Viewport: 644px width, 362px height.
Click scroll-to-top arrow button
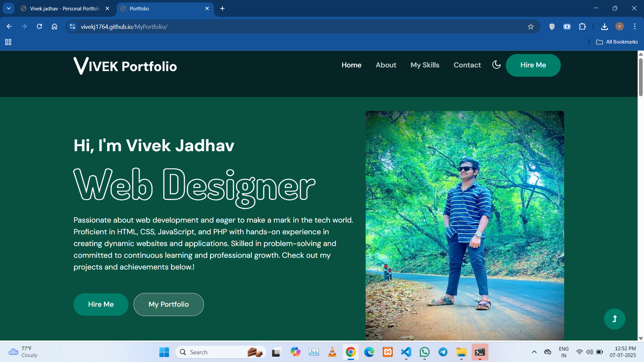click(614, 319)
